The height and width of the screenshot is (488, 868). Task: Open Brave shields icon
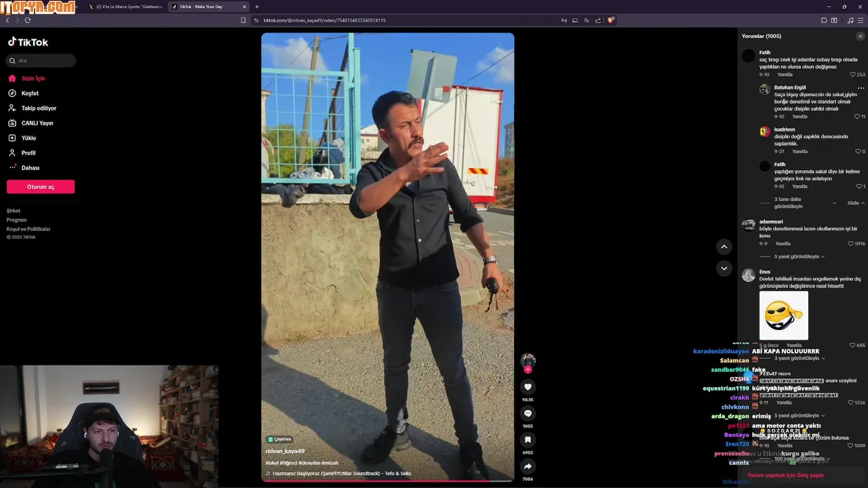pos(610,20)
